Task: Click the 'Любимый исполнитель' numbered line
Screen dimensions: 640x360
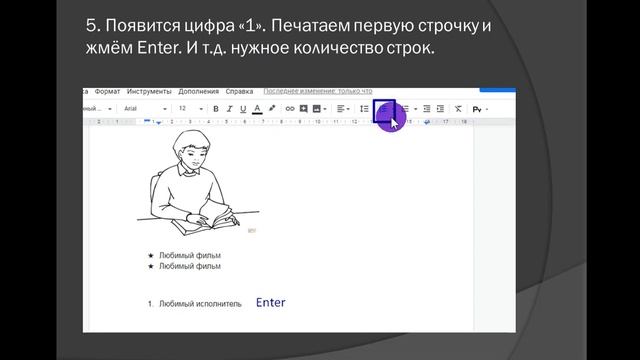Action: click(200, 304)
